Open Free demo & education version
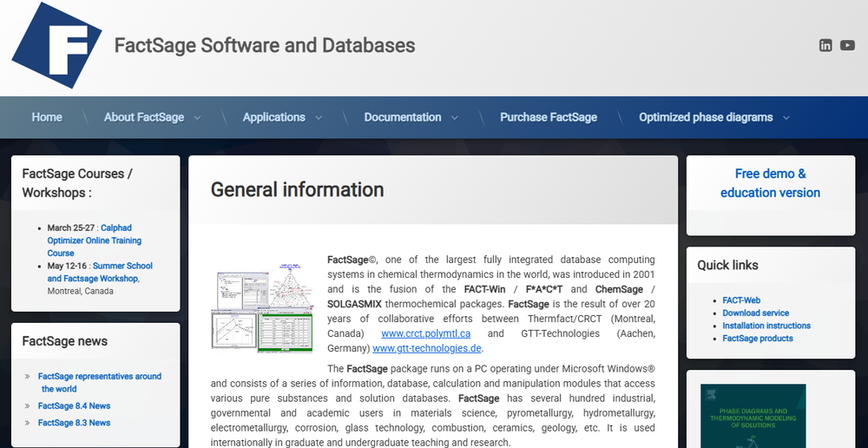This screenshot has width=868, height=448. pos(770,183)
